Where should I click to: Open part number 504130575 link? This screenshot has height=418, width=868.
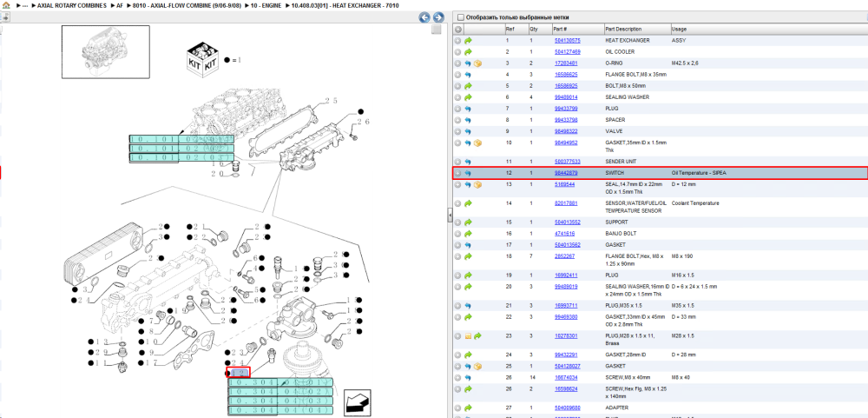click(567, 41)
